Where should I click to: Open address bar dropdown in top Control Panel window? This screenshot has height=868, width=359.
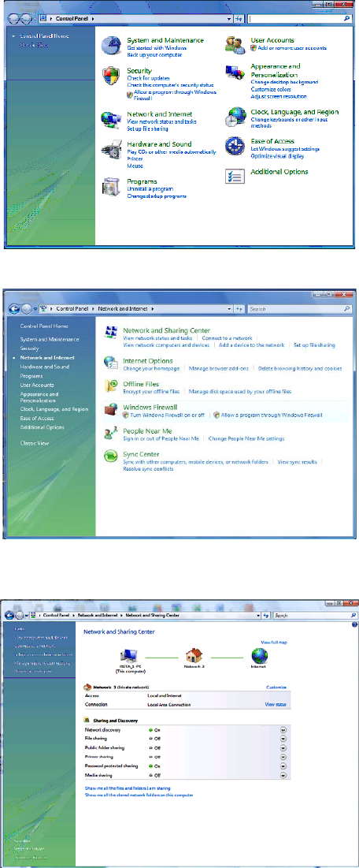click(x=230, y=19)
